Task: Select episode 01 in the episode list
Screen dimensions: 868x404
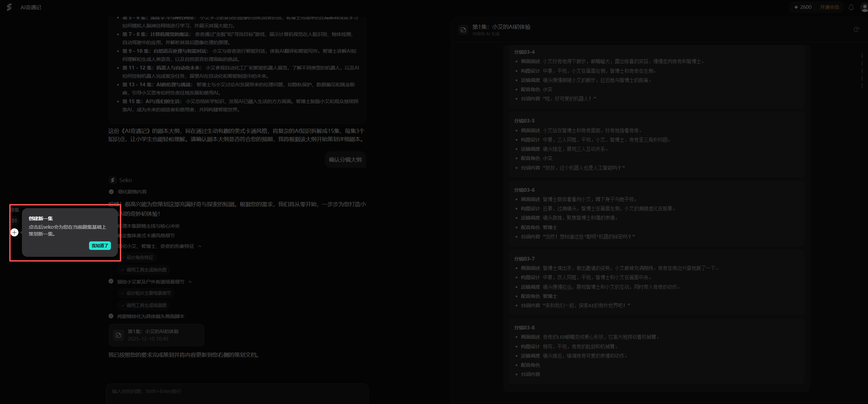Action: 14,221
